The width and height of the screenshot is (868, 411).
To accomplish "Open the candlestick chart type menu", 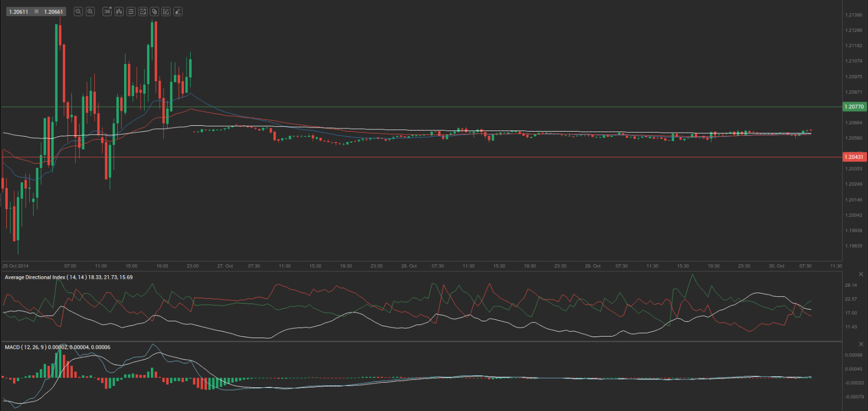I will pyautogui.click(x=119, y=12).
